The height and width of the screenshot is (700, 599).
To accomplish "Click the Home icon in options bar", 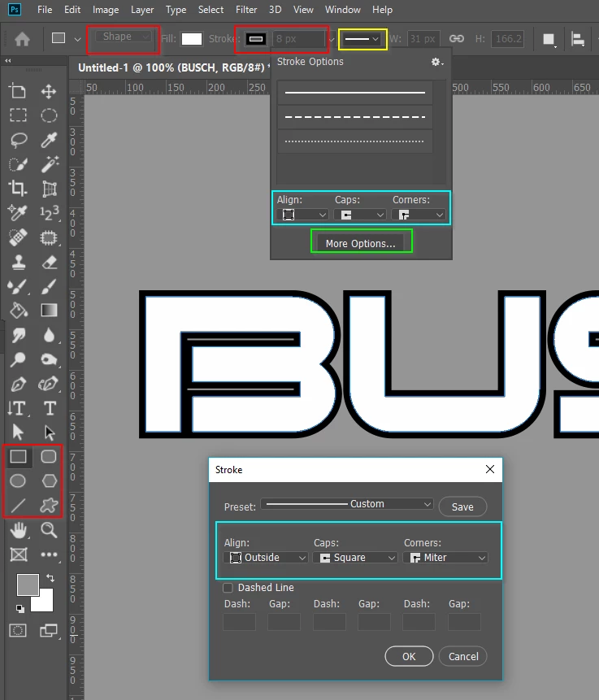I will [22, 39].
